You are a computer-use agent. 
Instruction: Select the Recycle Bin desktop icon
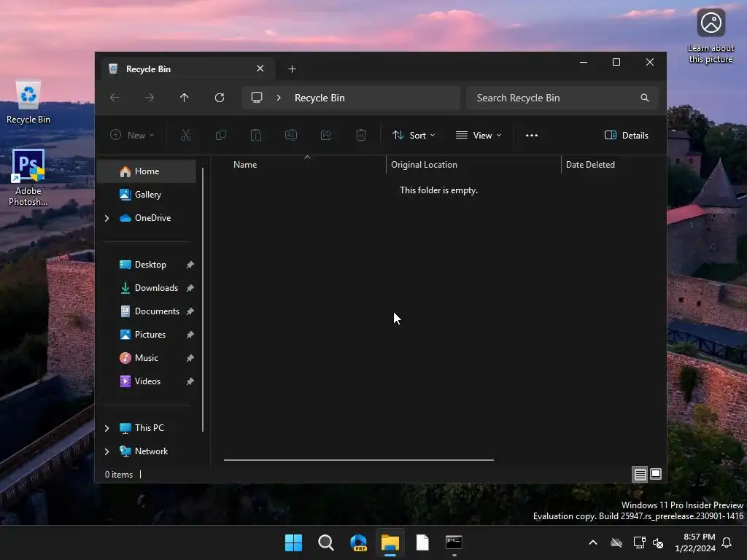(28, 102)
